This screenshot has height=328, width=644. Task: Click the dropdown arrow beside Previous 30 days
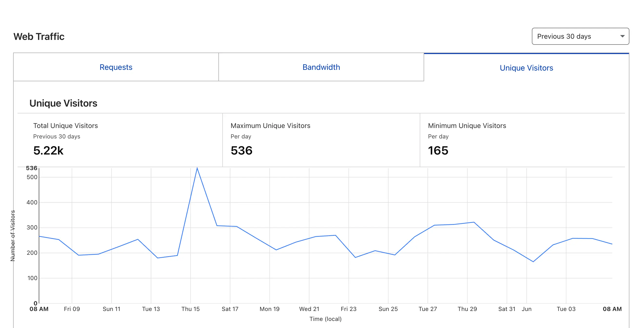pyautogui.click(x=622, y=36)
